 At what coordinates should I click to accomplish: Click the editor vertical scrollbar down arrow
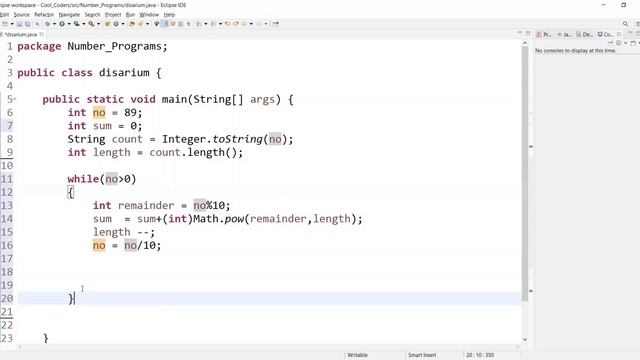click(x=525, y=339)
